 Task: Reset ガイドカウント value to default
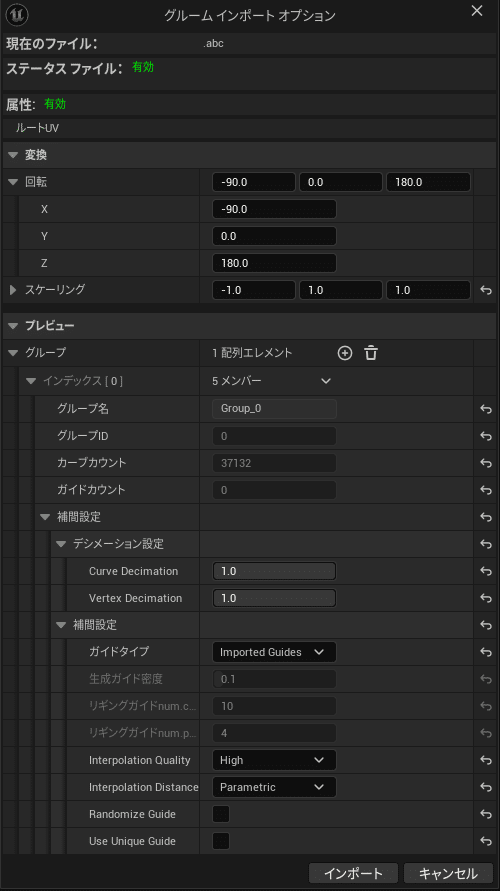click(x=486, y=490)
